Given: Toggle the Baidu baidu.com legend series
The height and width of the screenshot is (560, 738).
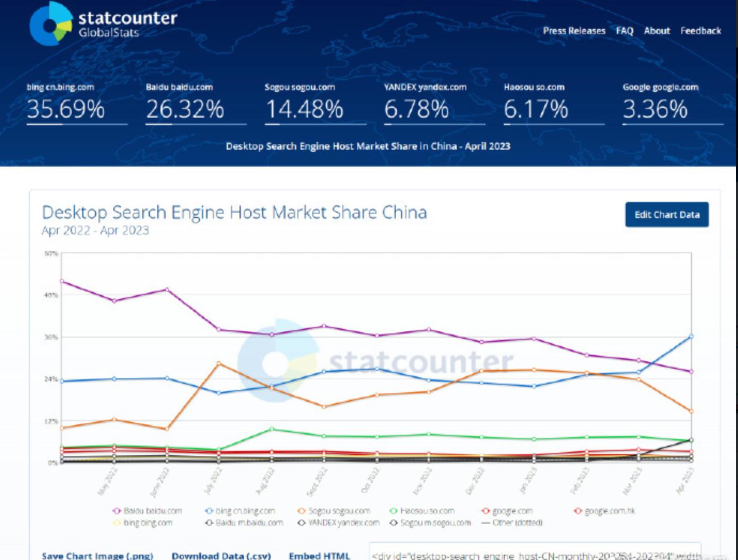Looking at the screenshot, I should tap(148, 511).
